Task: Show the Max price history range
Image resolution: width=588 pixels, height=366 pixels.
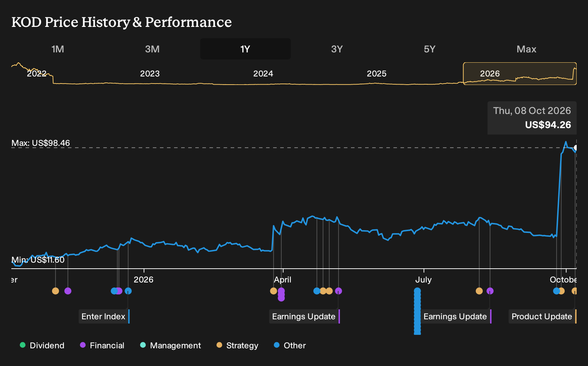Action: tap(526, 49)
